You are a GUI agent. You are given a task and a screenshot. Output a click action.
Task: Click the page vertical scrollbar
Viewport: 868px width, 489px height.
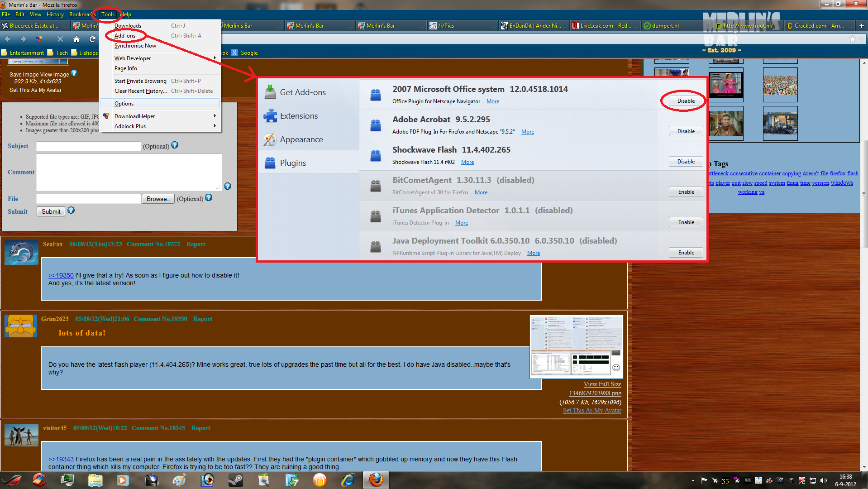click(864, 195)
